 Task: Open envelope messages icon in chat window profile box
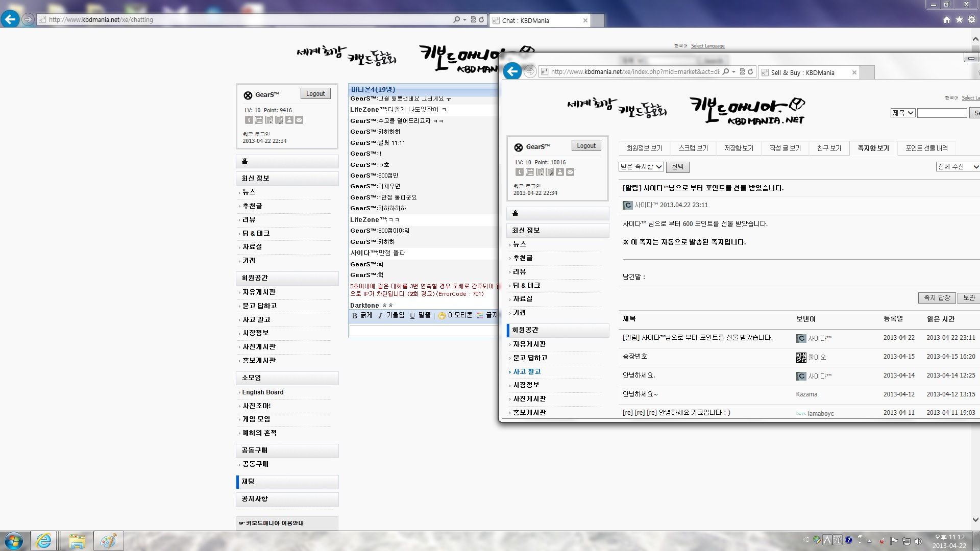[x=299, y=120]
